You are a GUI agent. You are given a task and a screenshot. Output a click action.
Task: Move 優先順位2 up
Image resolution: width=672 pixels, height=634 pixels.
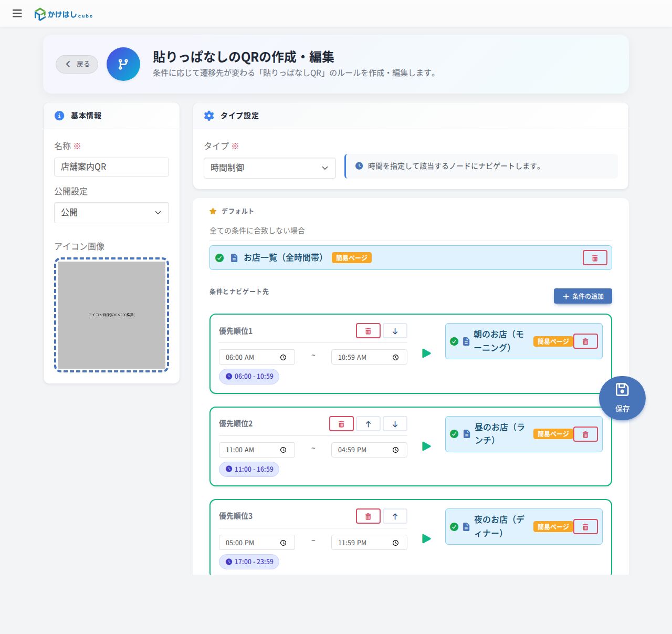368,424
